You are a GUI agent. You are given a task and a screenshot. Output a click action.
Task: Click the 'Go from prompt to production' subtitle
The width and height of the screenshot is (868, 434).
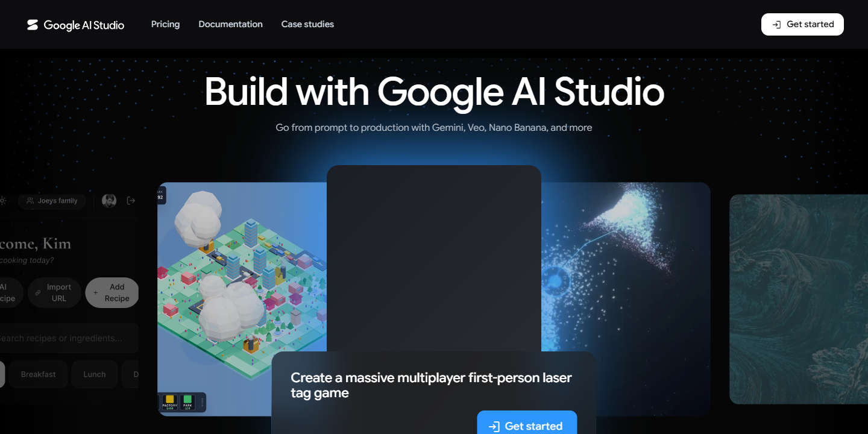tap(434, 127)
